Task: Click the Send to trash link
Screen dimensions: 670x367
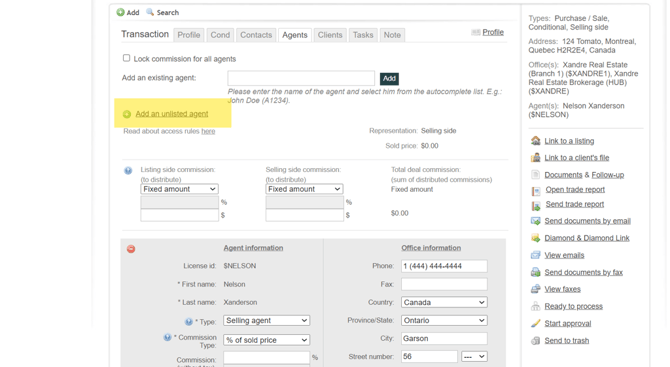Action: [x=567, y=341]
